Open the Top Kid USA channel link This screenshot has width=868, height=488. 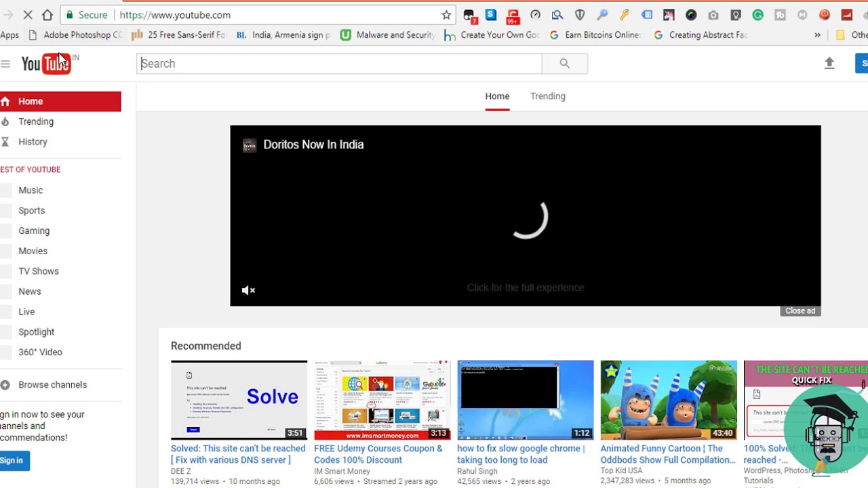click(x=622, y=471)
